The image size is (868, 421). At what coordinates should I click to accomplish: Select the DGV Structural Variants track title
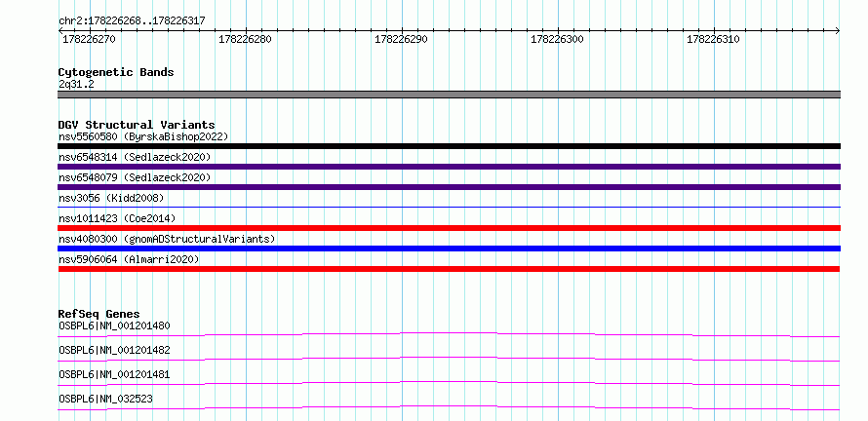(137, 125)
